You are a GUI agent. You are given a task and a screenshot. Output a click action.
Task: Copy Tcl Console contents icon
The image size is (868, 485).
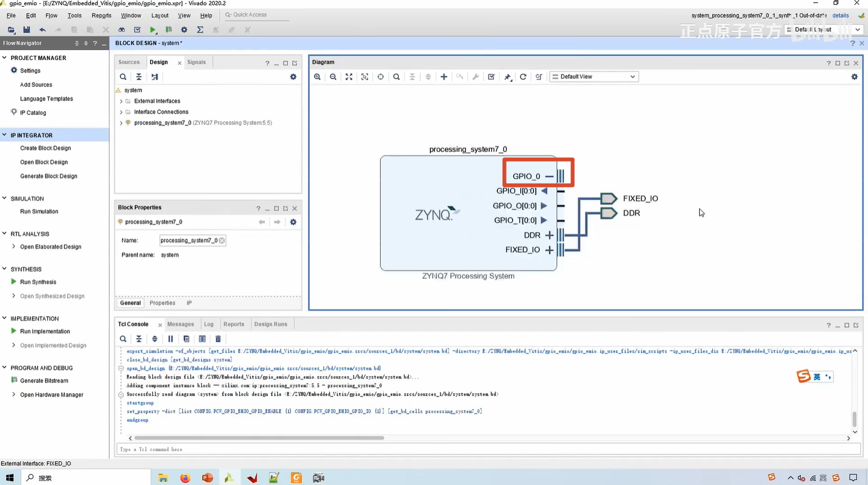186,339
